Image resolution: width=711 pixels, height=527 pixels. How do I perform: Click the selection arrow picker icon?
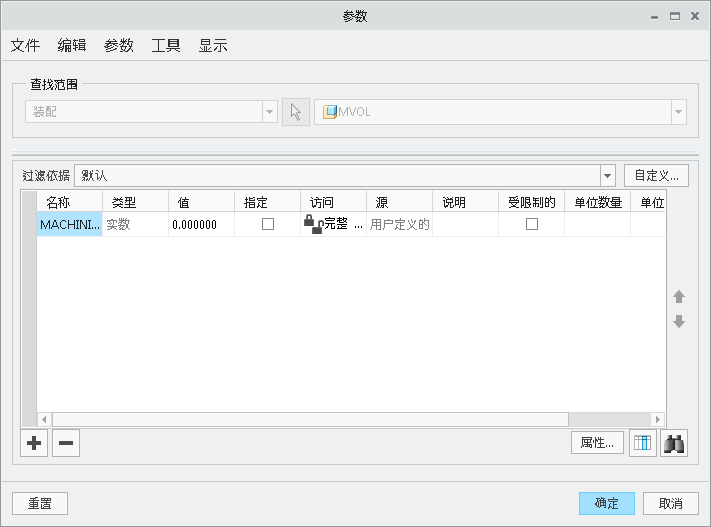[x=296, y=112]
